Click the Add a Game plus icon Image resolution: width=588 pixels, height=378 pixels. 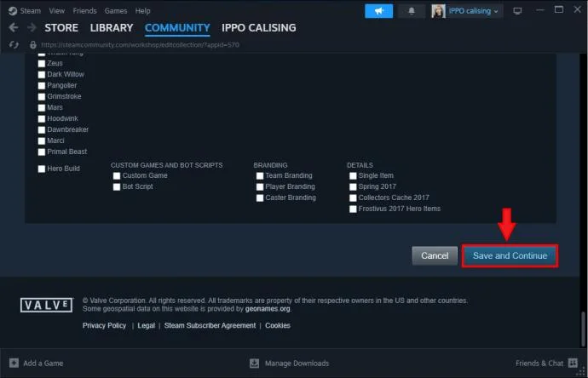pos(14,363)
